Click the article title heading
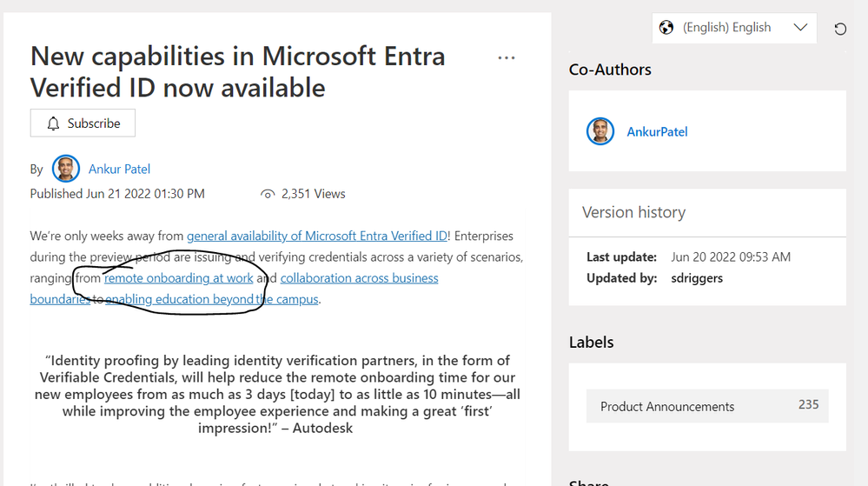Image resolution: width=868 pixels, height=486 pixels. point(238,72)
